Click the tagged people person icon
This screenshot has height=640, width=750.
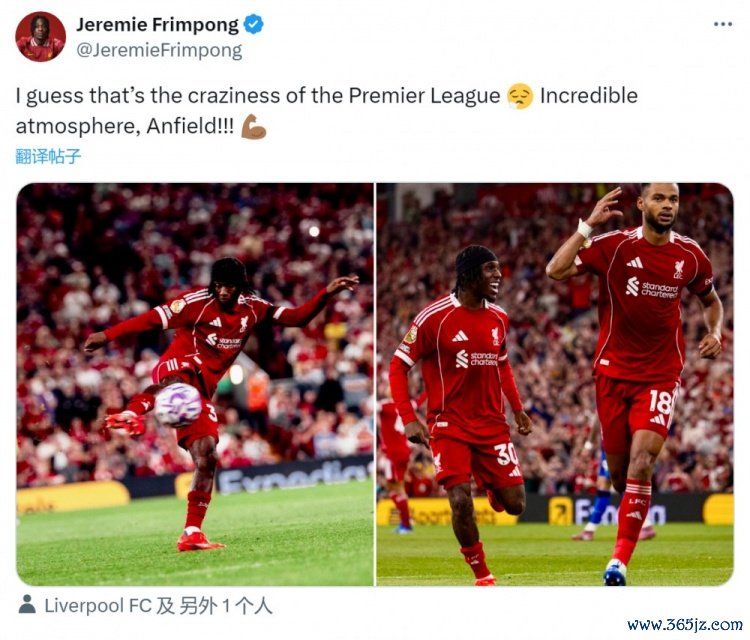point(27,605)
